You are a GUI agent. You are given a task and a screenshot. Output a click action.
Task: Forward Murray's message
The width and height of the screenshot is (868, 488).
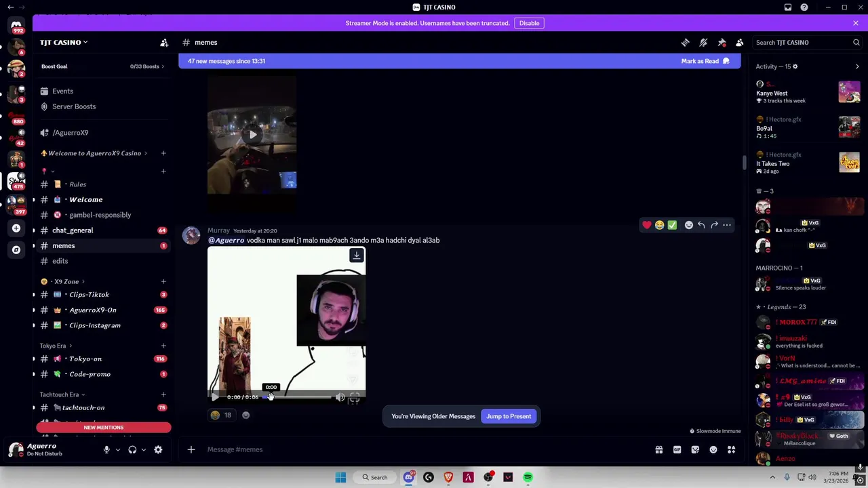click(714, 225)
